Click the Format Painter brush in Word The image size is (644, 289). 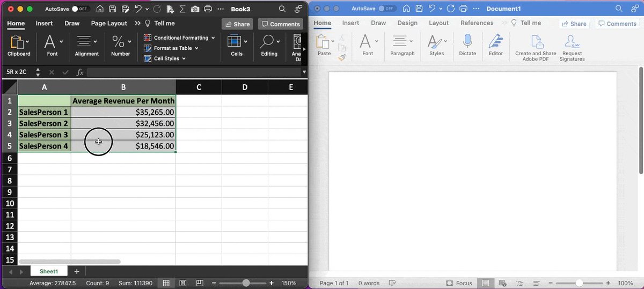[342, 57]
